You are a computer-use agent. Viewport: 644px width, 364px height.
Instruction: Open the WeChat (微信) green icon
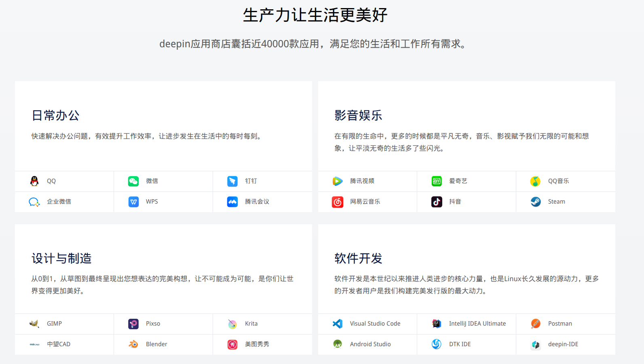pyautogui.click(x=133, y=181)
